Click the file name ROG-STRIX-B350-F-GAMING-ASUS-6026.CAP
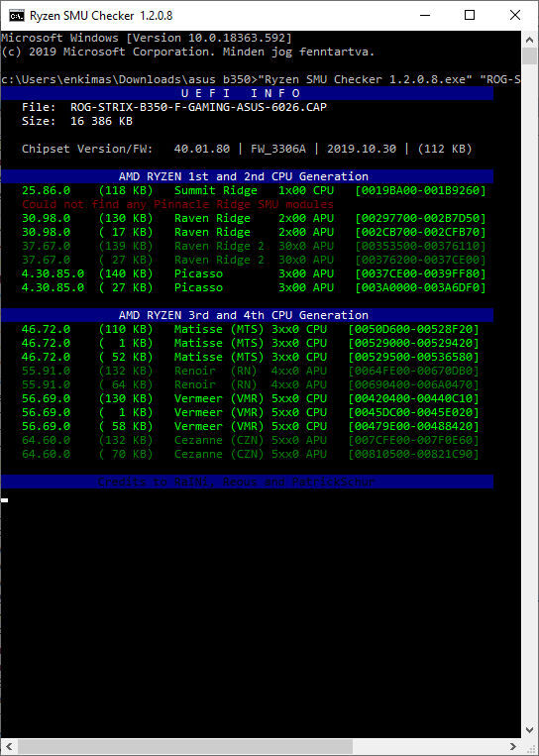539x756 pixels. coord(198,107)
